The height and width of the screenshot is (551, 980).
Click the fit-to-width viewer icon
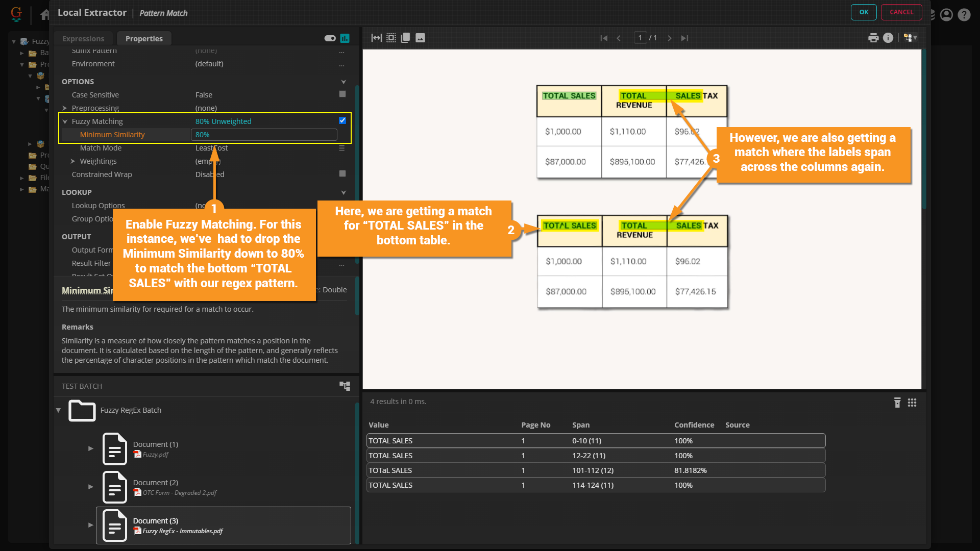[376, 38]
